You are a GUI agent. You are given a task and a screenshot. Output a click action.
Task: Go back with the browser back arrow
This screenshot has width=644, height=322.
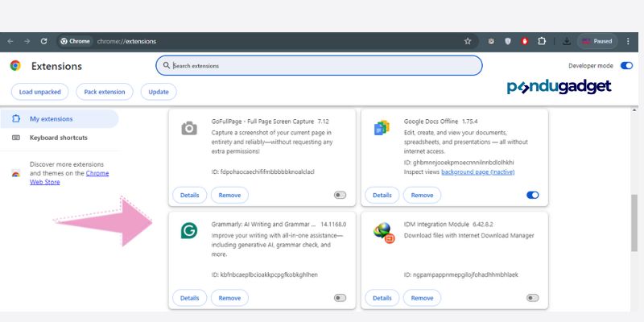tap(10, 42)
